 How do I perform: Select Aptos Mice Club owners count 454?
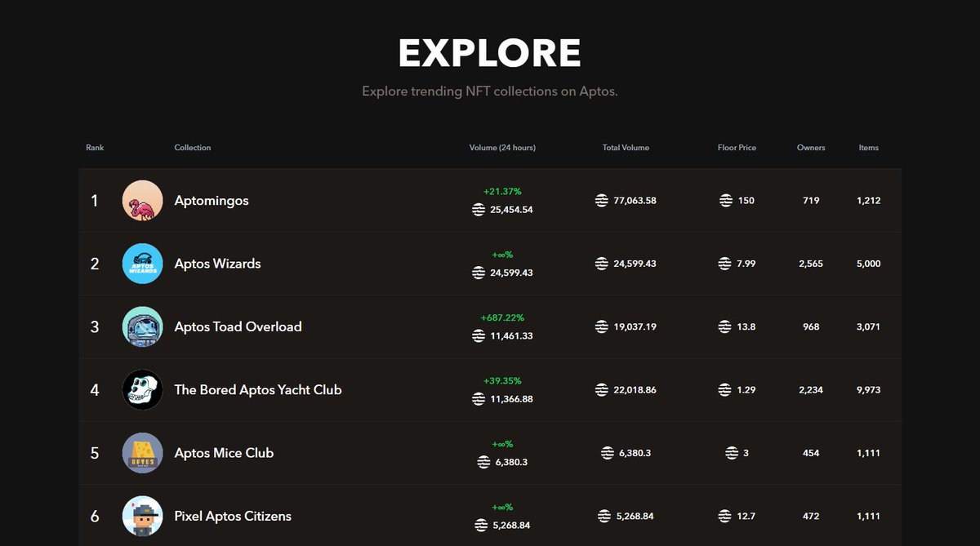point(811,453)
